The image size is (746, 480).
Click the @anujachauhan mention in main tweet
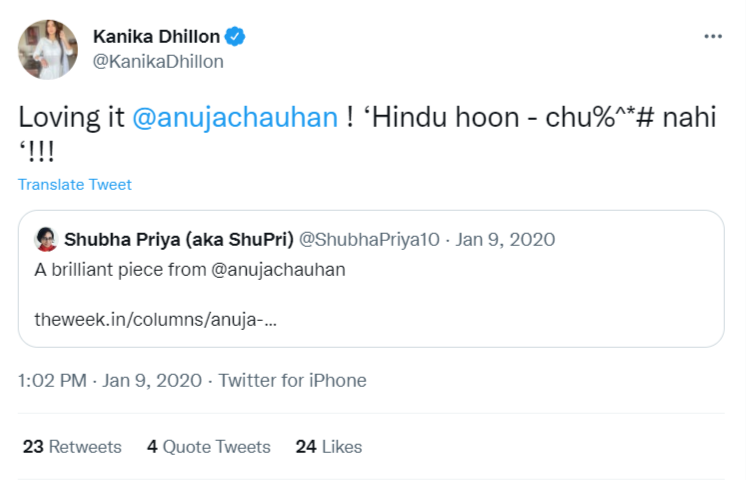[x=235, y=117]
